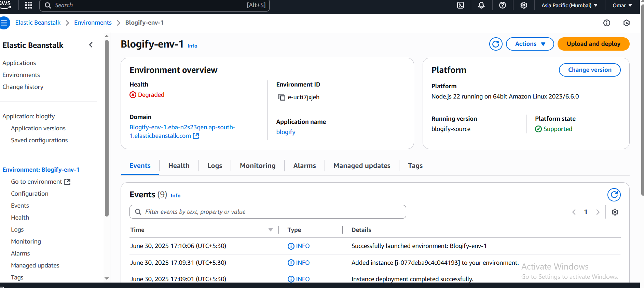The width and height of the screenshot is (644, 288).
Task: Click the Info link beside Events (9)
Action: 176,196
